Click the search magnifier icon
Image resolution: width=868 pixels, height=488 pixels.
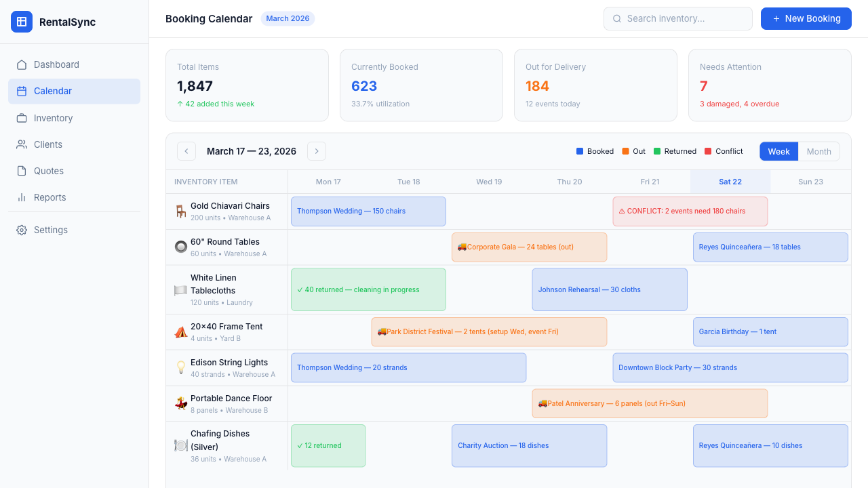click(x=617, y=19)
